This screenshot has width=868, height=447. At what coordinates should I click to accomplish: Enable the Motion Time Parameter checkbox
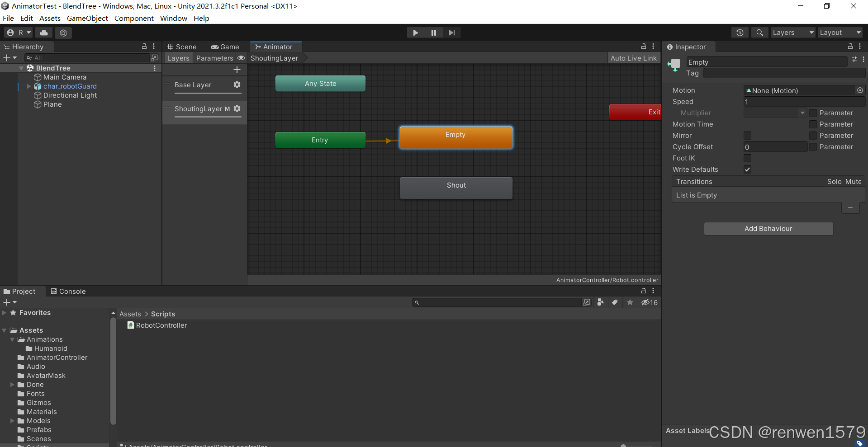(813, 124)
